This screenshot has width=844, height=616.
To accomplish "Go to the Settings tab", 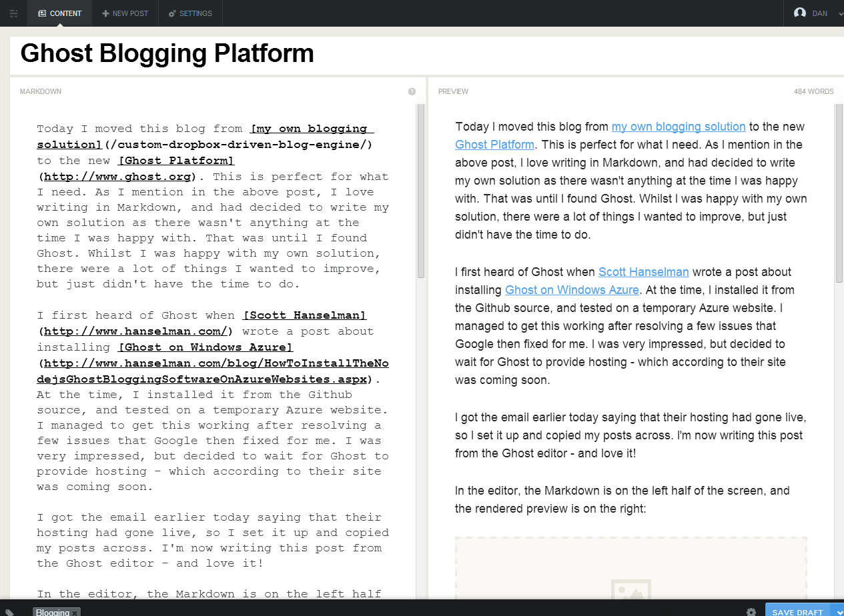I will (x=190, y=13).
